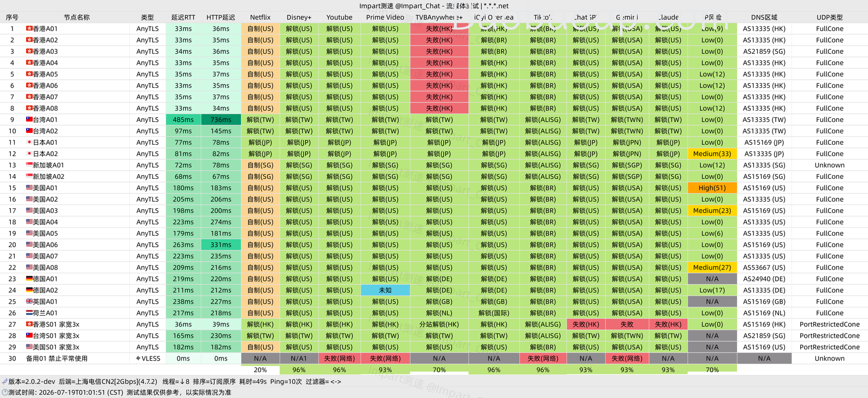Click the Japan flag beside 日本A01
This screenshot has width=868, height=398.
pos(29,143)
